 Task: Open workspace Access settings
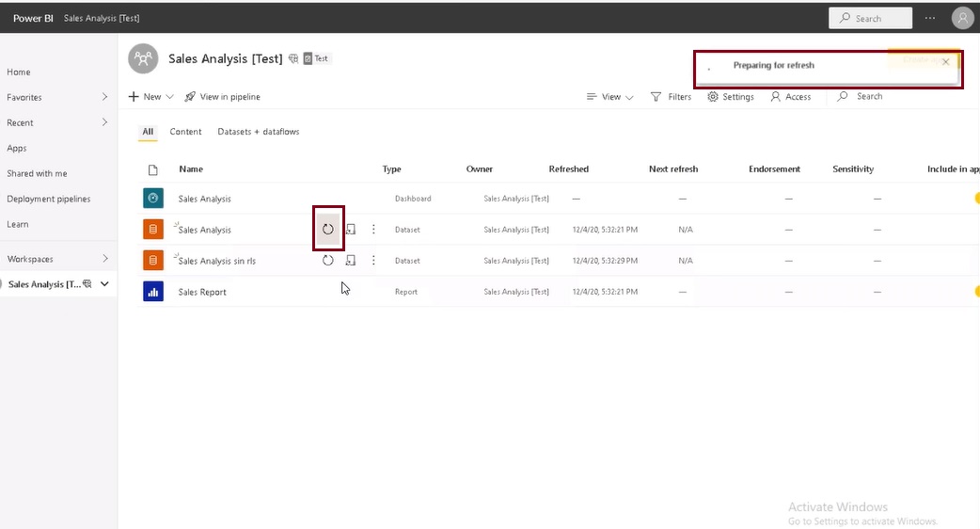[x=791, y=97]
